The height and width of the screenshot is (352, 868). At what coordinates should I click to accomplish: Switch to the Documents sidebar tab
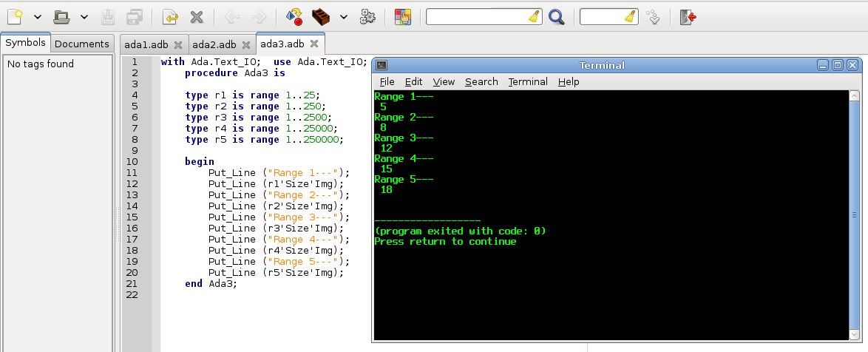click(x=82, y=44)
